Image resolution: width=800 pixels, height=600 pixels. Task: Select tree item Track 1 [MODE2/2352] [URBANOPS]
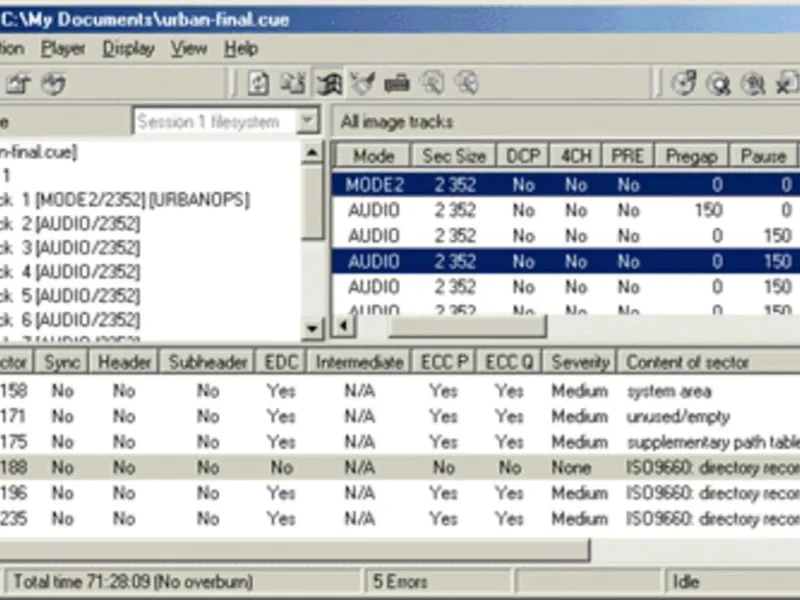click(125, 199)
